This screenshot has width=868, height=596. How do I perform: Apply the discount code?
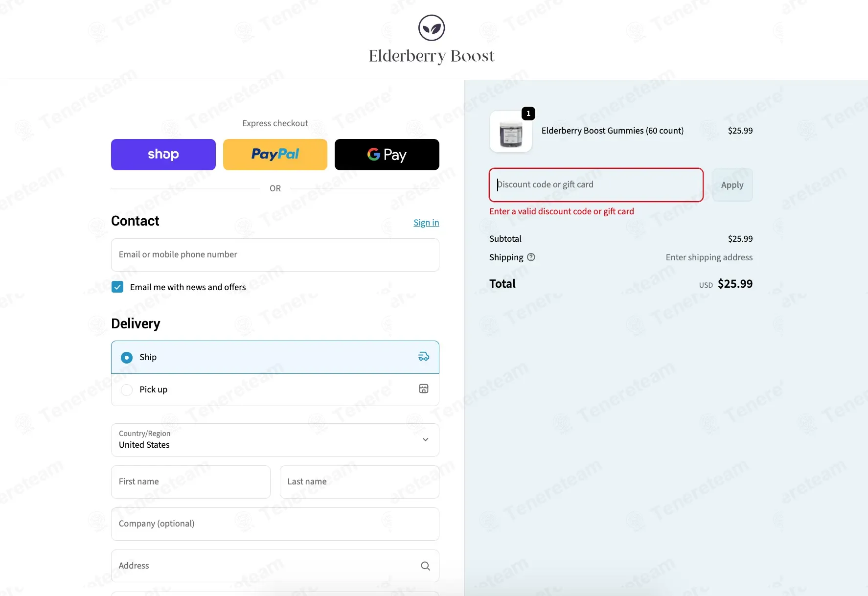[732, 185]
